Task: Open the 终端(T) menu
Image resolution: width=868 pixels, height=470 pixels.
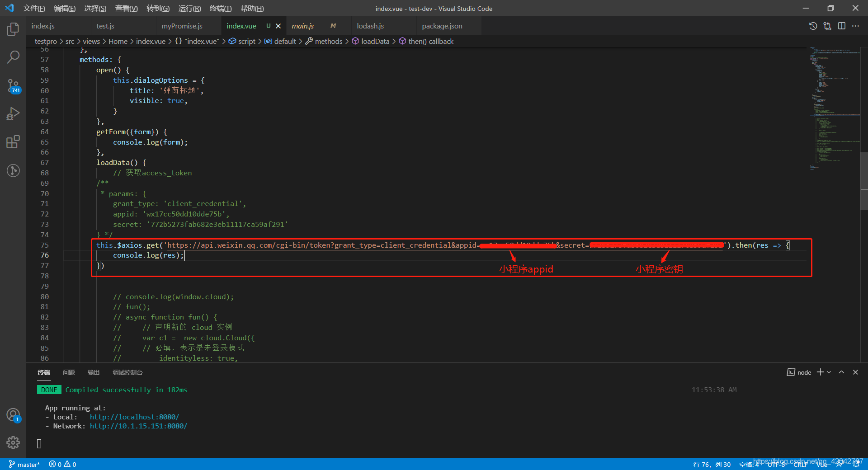Action: pos(221,9)
